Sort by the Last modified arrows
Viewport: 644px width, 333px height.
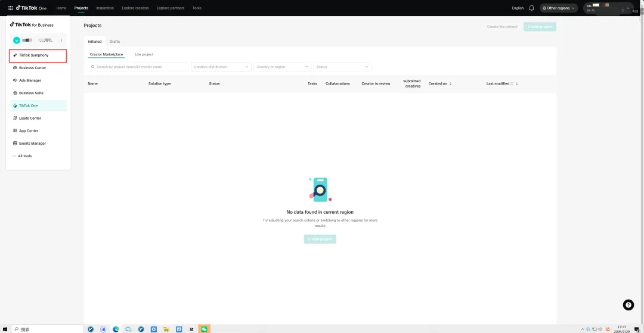click(x=516, y=83)
